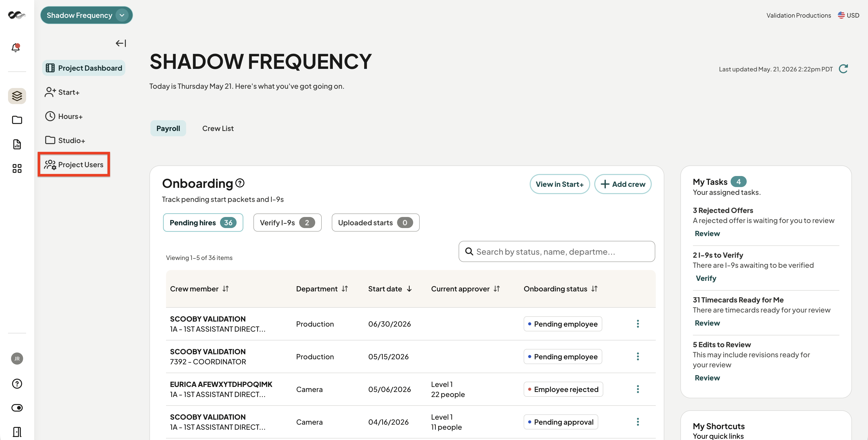Click 'Level 1 11 people' approver cell
The height and width of the screenshot is (440, 868).
point(447,422)
